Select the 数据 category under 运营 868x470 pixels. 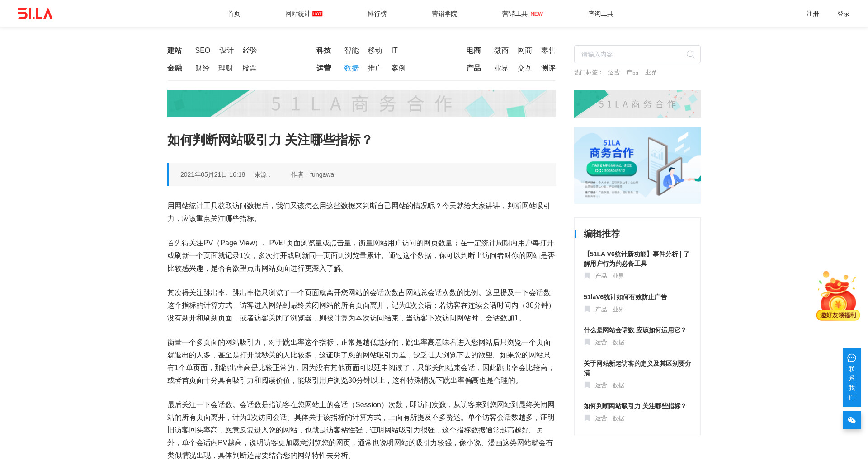[x=351, y=68]
